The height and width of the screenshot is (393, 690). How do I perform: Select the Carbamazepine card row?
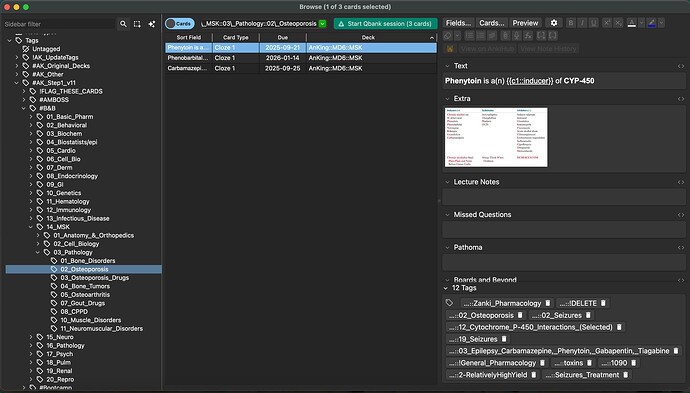click(301, 68)
